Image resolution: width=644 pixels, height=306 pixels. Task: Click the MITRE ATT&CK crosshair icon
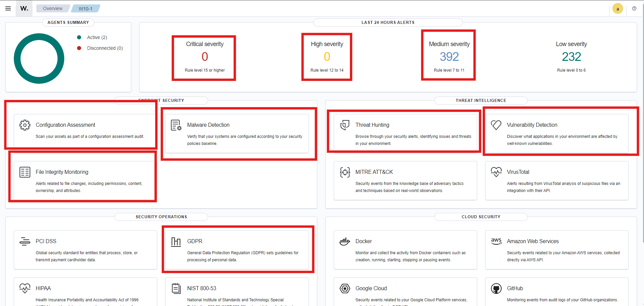tap(345, 172)
